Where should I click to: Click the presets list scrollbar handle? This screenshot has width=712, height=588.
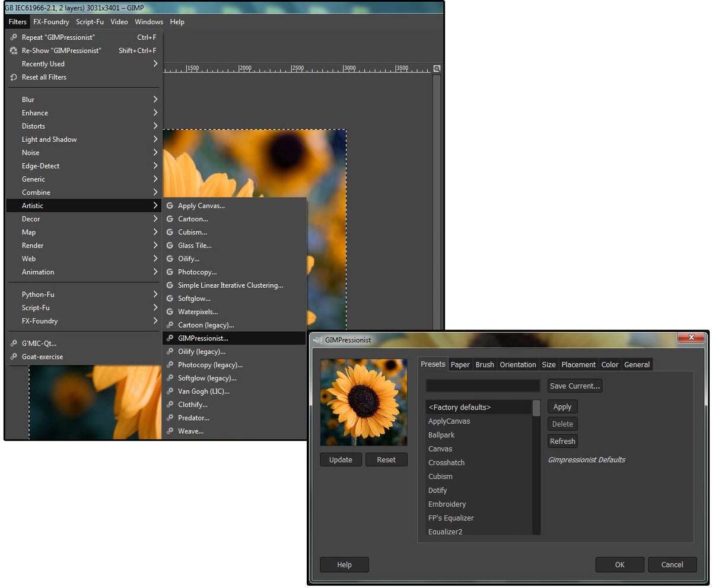click(536, 408)
